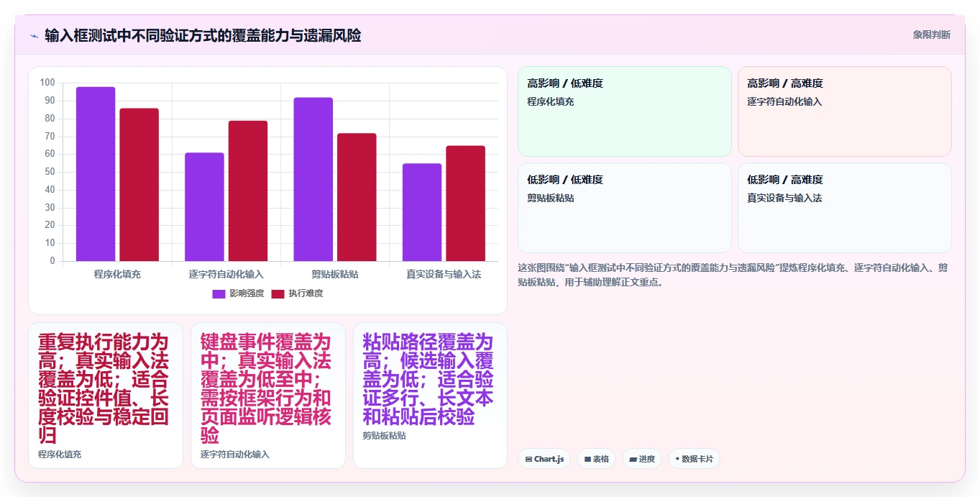Click the red 真实设备与输入法 bar
Image resolution: width=980 pixels, height=497 pixels.
[x=465, y=204]
